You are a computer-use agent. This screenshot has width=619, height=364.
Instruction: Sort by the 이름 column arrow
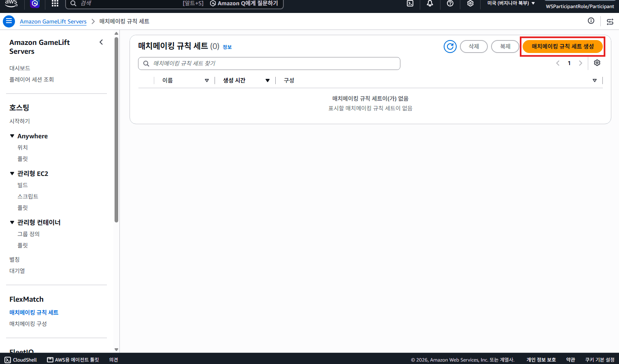point(207,80)
